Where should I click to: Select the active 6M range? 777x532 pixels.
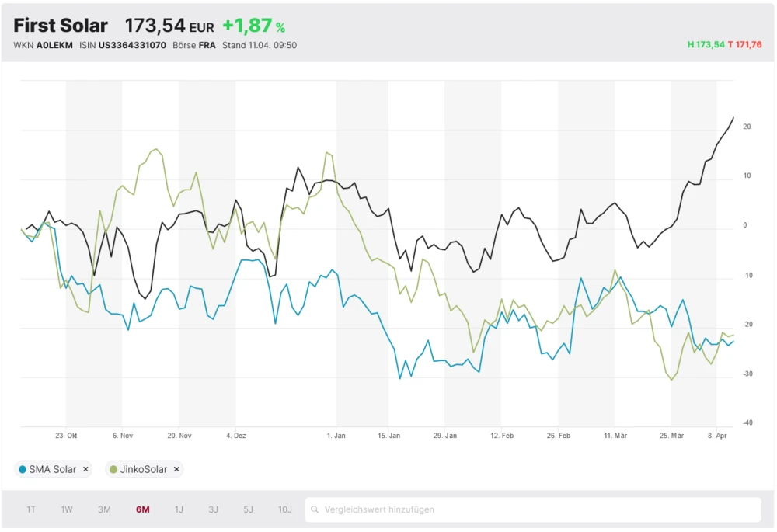(x=142, y=509)
